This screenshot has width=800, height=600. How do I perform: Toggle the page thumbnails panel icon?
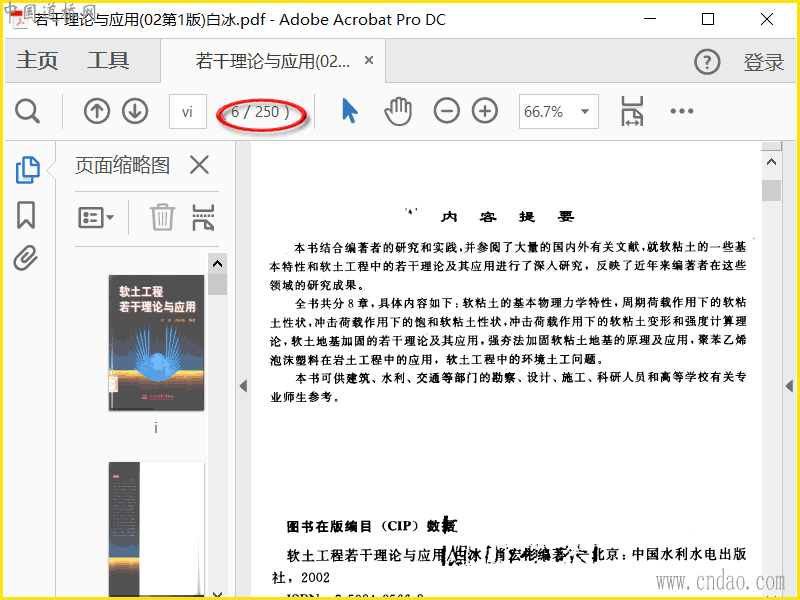pos(28,170)
